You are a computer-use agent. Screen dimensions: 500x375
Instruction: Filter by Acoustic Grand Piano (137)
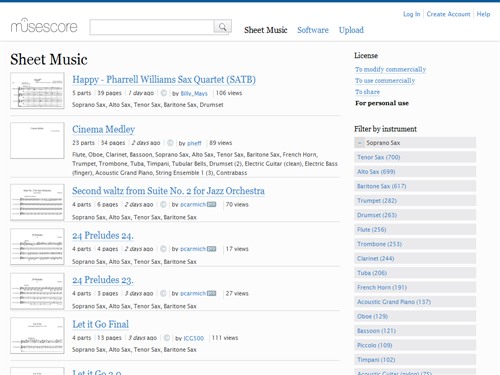click(x=415, y=302)
